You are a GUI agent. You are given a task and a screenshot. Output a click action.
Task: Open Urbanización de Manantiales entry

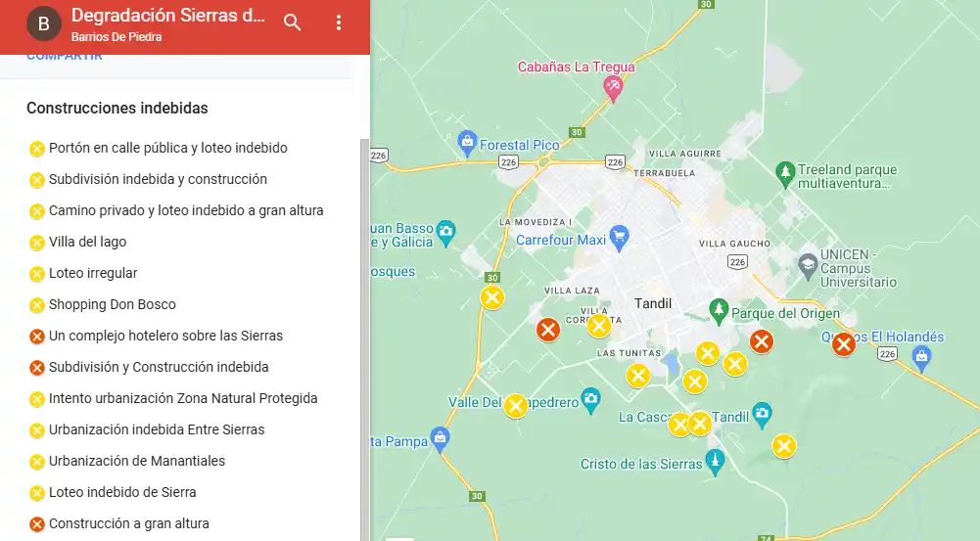[x=136, y=461]
